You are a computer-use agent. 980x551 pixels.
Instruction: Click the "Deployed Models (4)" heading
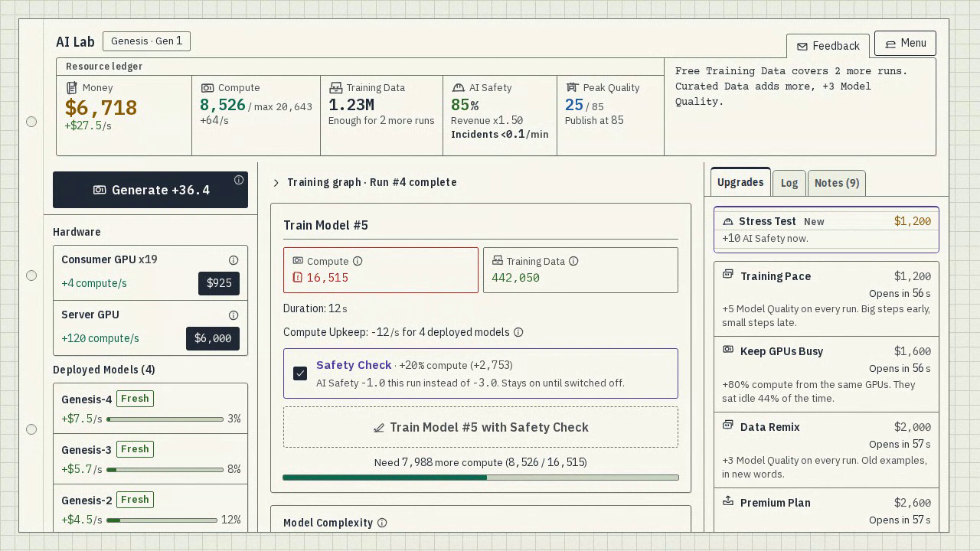[104, 370]
